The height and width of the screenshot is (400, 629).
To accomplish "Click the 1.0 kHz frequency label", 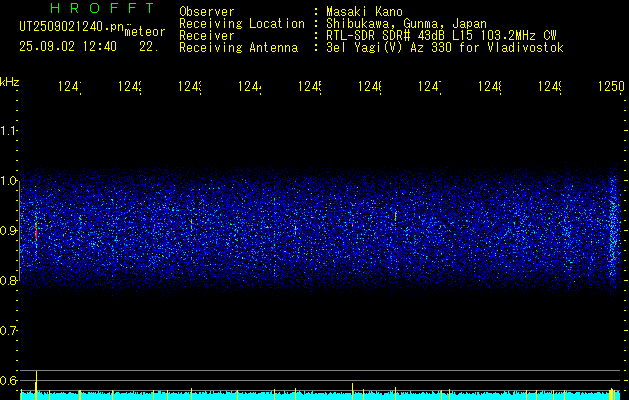I will click(x=8, y=181).
